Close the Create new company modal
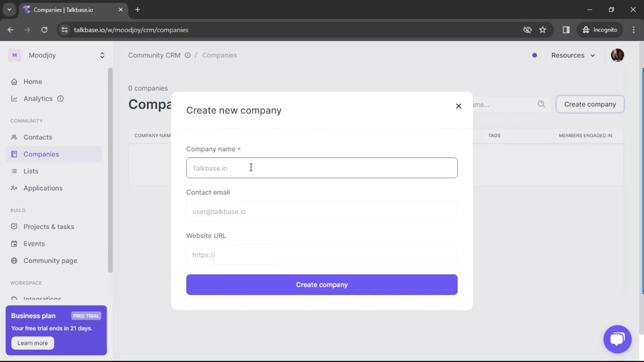This screenshot has width=644, height=362. click(458, 106)
